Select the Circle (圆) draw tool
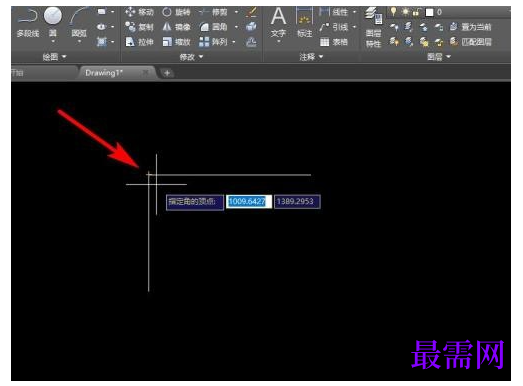 coord(53,22)
